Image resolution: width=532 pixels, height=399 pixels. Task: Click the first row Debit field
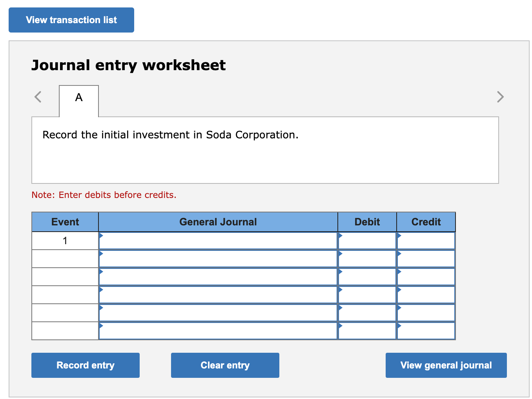pyautogui.click(x=367, y=241)
